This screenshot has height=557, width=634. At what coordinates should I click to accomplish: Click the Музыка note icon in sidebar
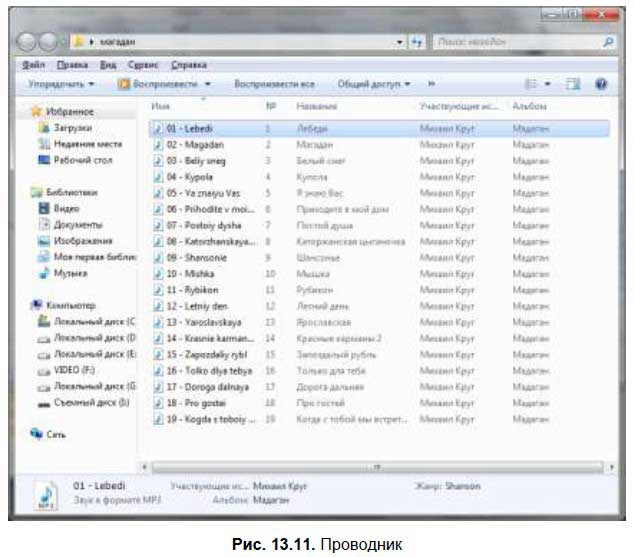coord(44,273)
